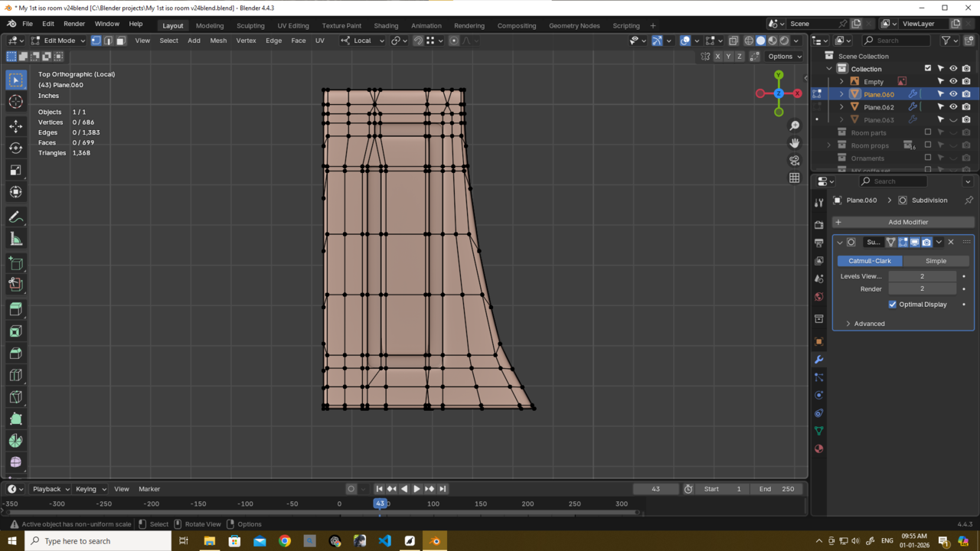Screen dimensions: 980x551
Task: Hide Plane.062 in viewport using eye icon
Action: click(x=953, y=107)
